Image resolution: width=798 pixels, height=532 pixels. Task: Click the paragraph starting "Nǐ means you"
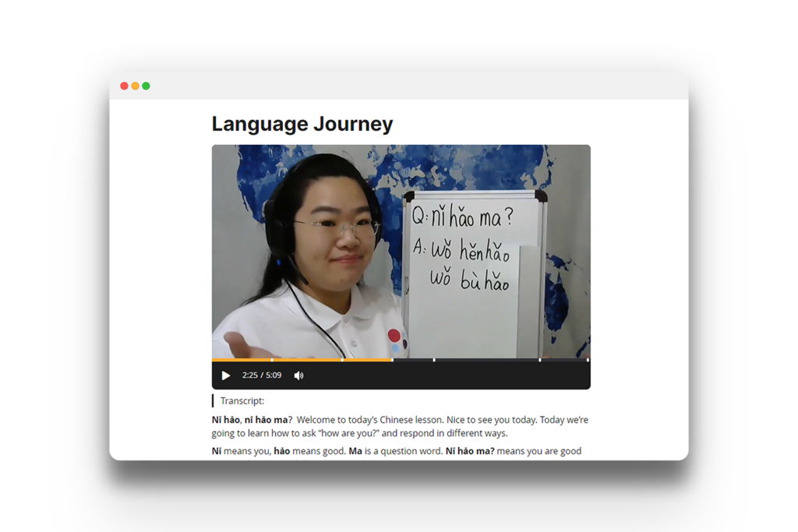pos(396,451)
